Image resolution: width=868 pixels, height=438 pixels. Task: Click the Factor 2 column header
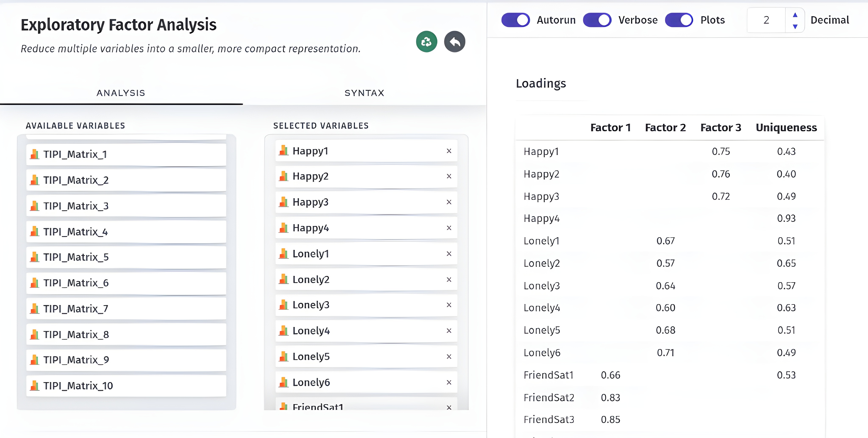[x=665, y=128]
